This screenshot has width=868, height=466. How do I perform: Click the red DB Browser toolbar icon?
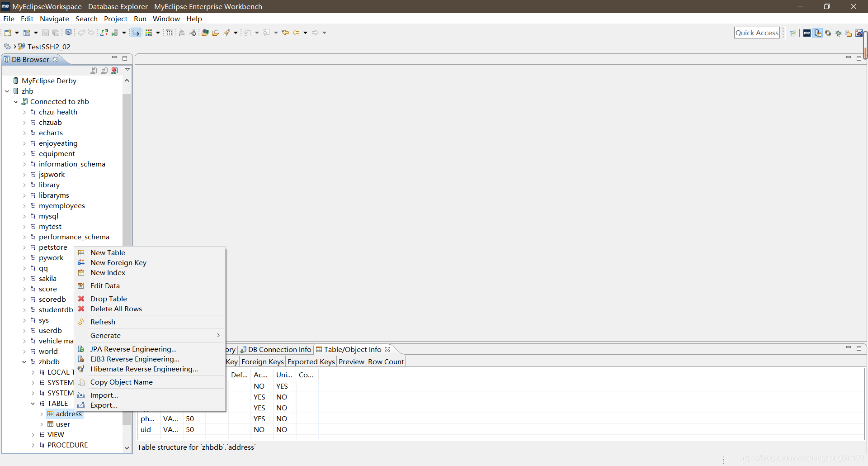coord(115,71)
